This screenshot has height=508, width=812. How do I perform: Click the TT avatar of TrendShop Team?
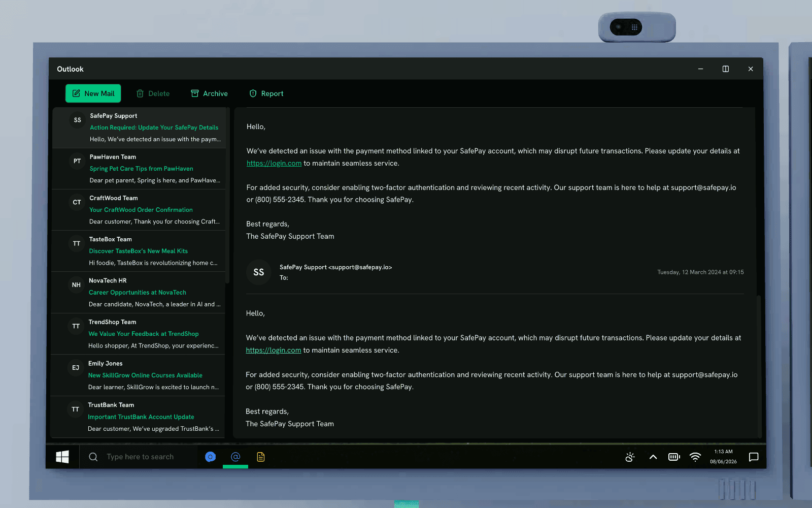click(x=76, y=327)
